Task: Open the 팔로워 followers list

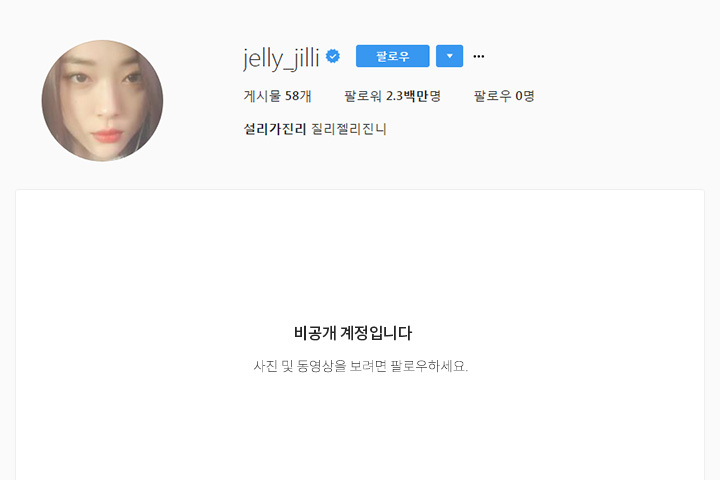Action: coord(393,96)
